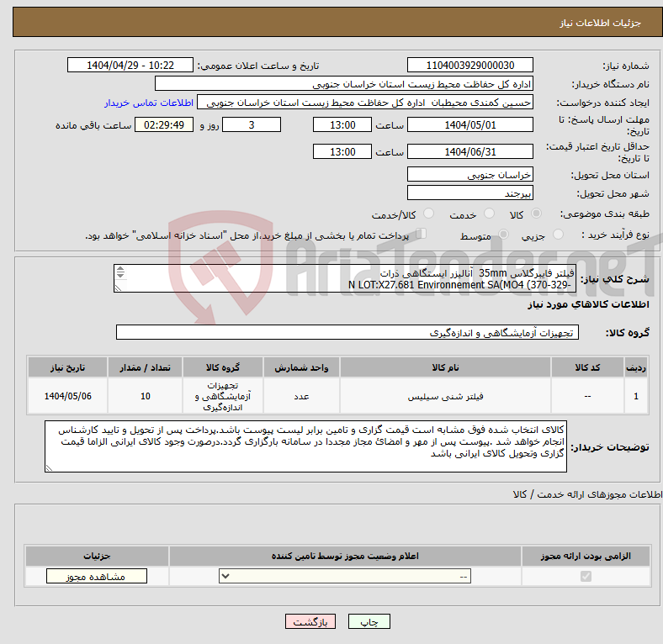The width and height of the screenshot is (663, 644).
Task: Click the ردیف column header
Action: pos(636,367)
